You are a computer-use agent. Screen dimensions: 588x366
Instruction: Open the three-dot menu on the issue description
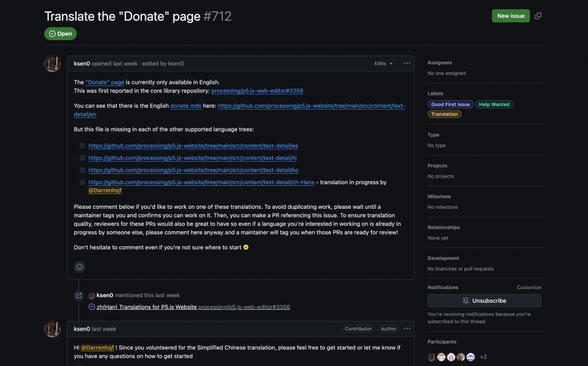[407, 63]
